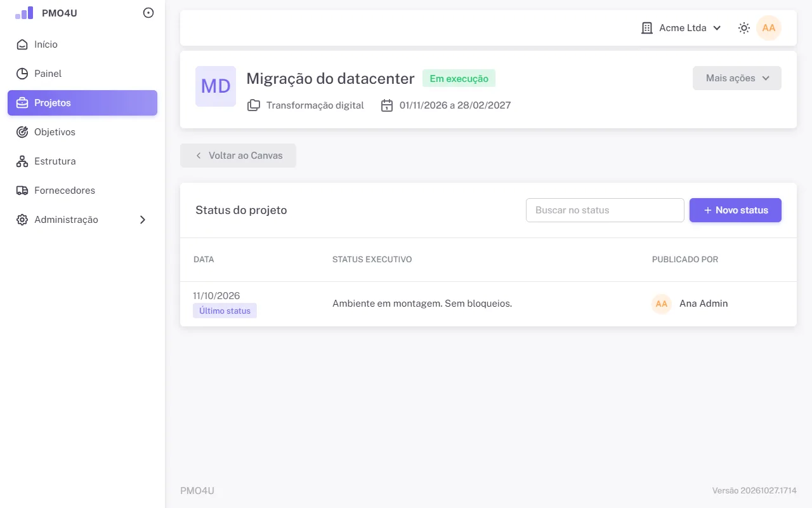Click the Fornecedores truck icon
812x508 pixels.
pos(22,190)
